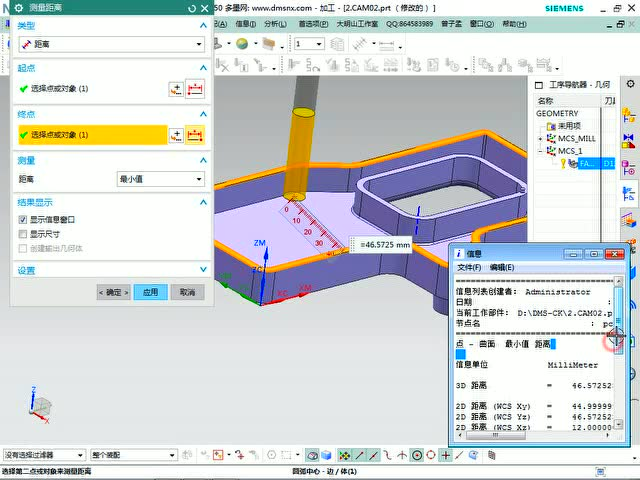
Task: Open the 首选项(P) menu
Action: pyautogui.click(x=313, y=24)
